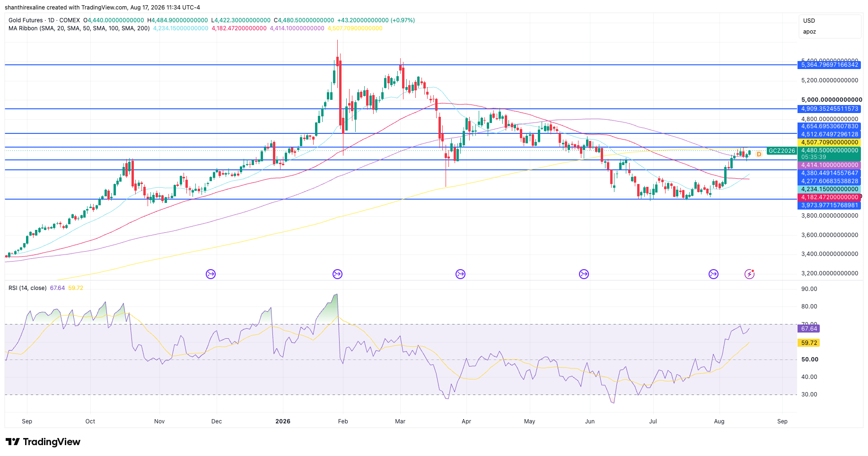This screenshot has height=456, width=868.
Task: Select the purple 4,414.10 price-axis label
Action: tap(830, 165)
